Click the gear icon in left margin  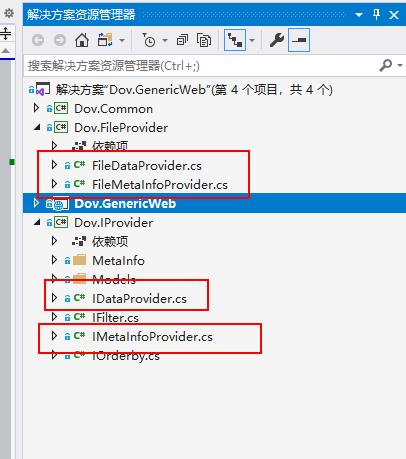coord(9,13)
